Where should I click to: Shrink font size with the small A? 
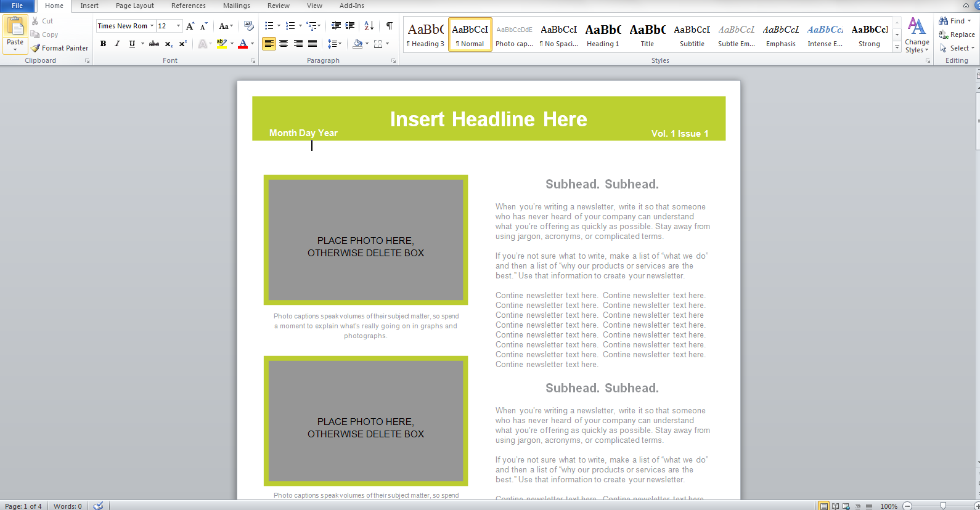[203, 26]
